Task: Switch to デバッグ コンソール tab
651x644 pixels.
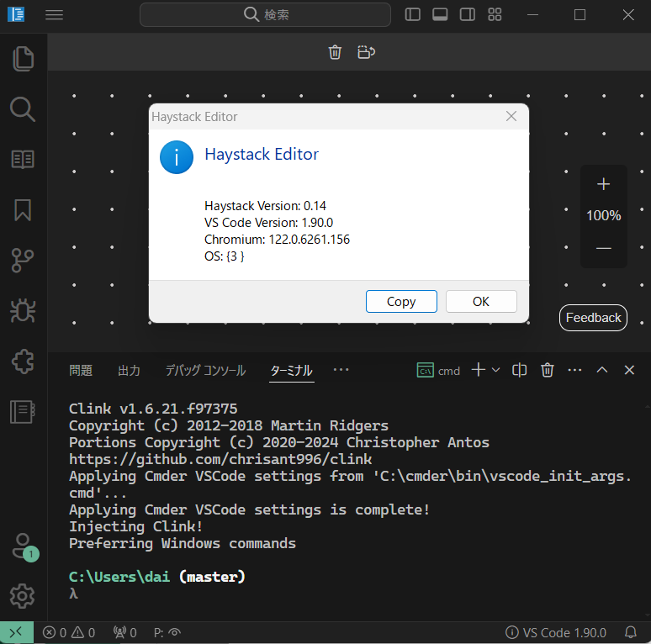Action: 206,370
